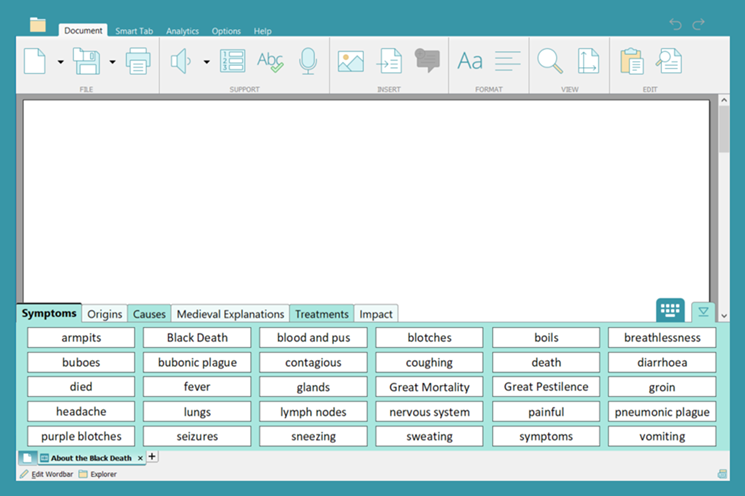Insert a voice note speech bubble
The height and width of the screenshot is (496, 745).
point(427,60)
